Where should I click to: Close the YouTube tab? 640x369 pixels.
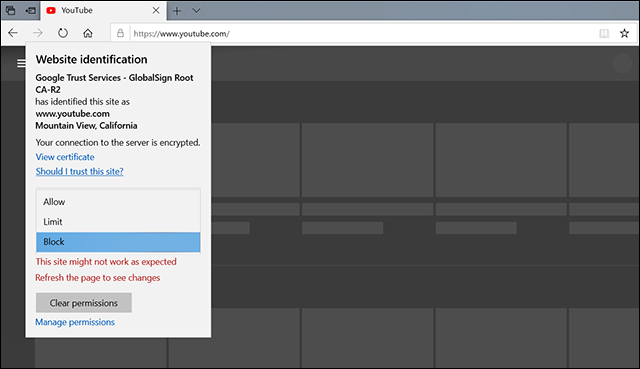156,11
